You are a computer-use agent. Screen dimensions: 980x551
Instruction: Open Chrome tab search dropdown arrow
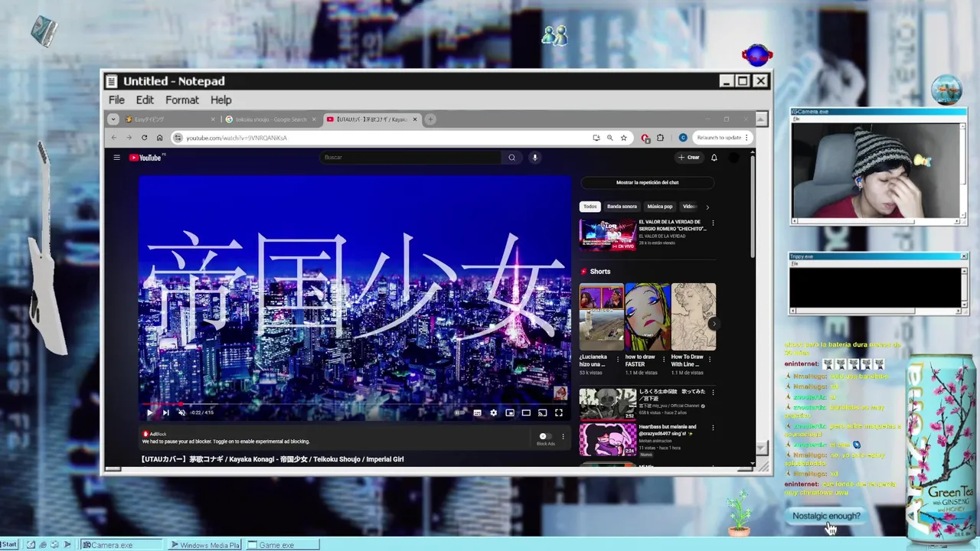(113, 119)
